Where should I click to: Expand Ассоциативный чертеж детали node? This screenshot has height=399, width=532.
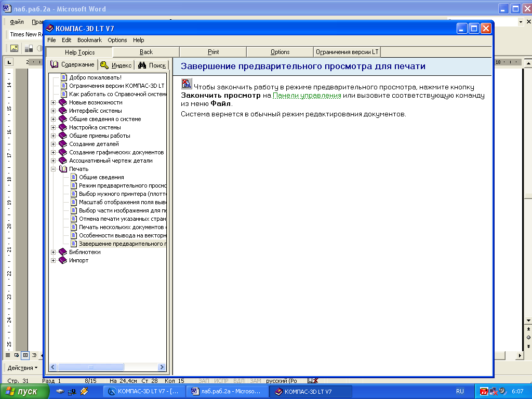click(x=54, y=161)
